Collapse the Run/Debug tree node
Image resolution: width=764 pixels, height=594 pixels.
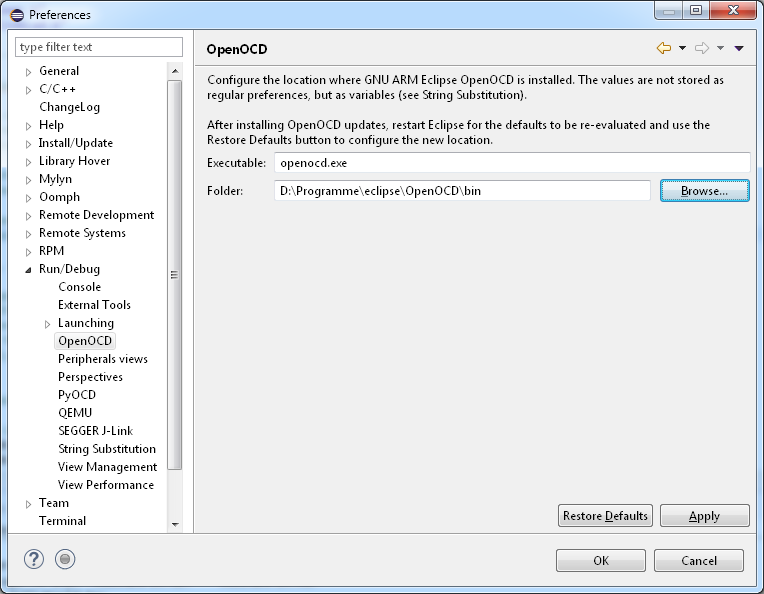pyautogui.click(x=29, y=270)
